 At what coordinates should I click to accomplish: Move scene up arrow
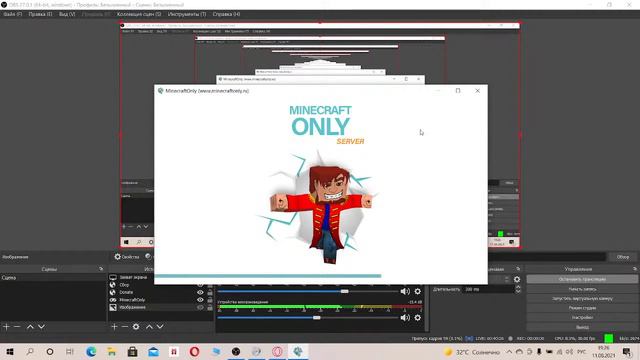click(30, 327)
